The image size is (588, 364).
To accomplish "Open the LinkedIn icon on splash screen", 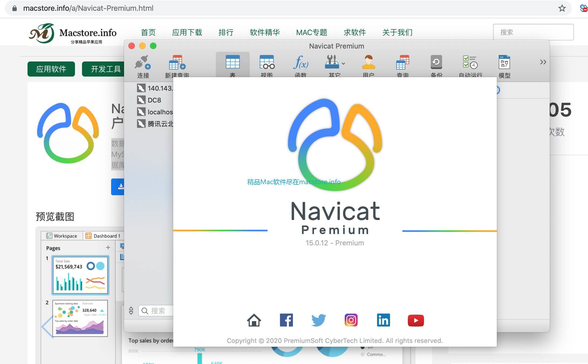I will coord(384,320).
